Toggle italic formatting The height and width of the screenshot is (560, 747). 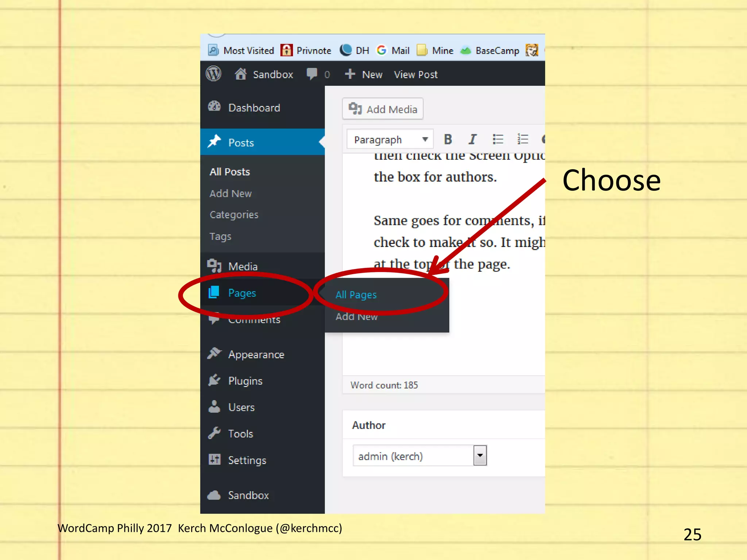(473, 139)
